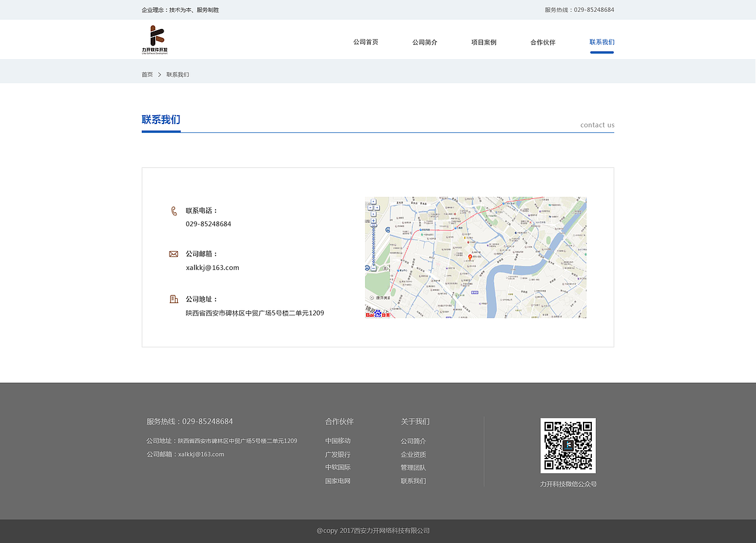Click the envelope icon beside 公司邮箱

click(173, 253)
